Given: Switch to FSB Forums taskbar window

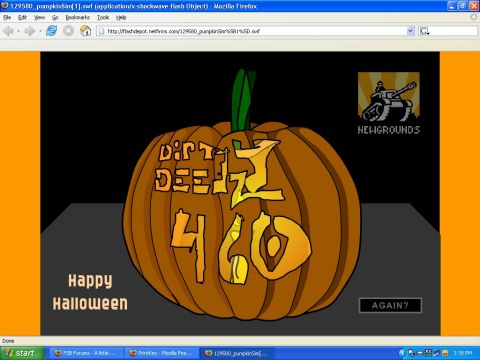Looking at the screenshot, I should tap(87, 353).
